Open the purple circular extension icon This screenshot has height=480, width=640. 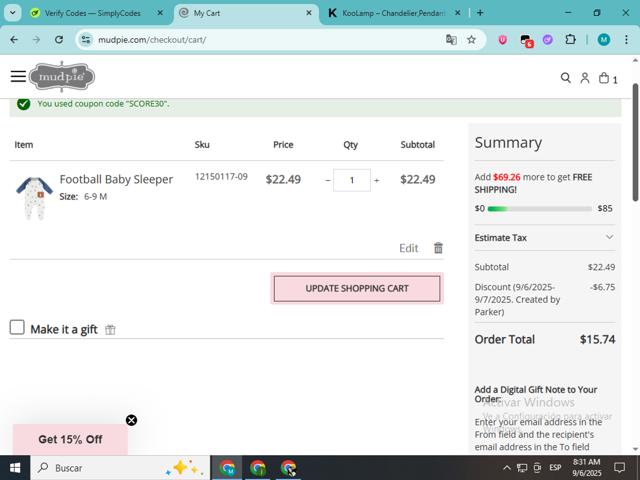547,40
